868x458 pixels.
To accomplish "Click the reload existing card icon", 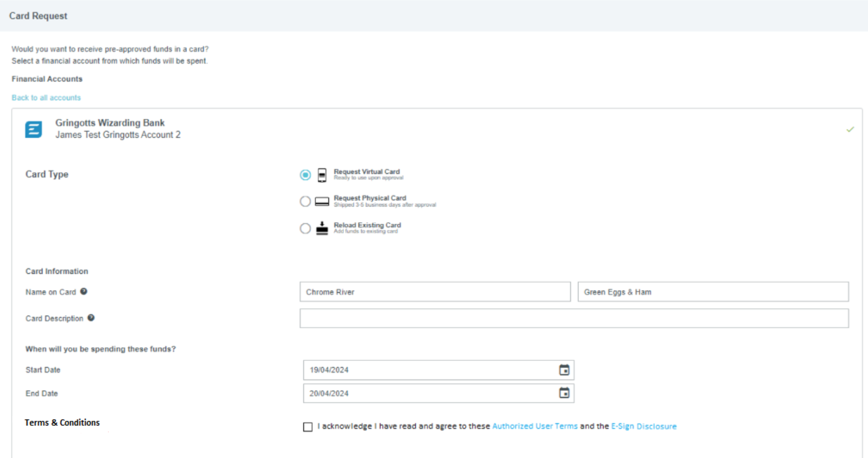I will [322, 229].
